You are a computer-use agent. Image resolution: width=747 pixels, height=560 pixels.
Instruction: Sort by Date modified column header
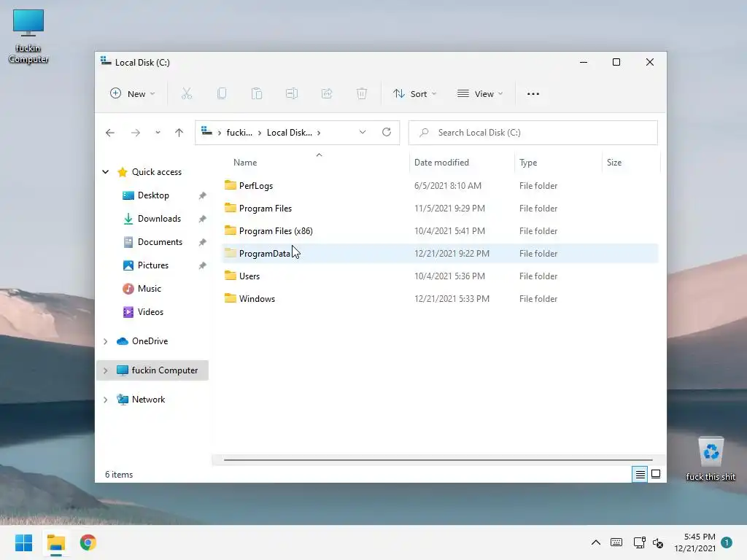(x=441, y=163)
